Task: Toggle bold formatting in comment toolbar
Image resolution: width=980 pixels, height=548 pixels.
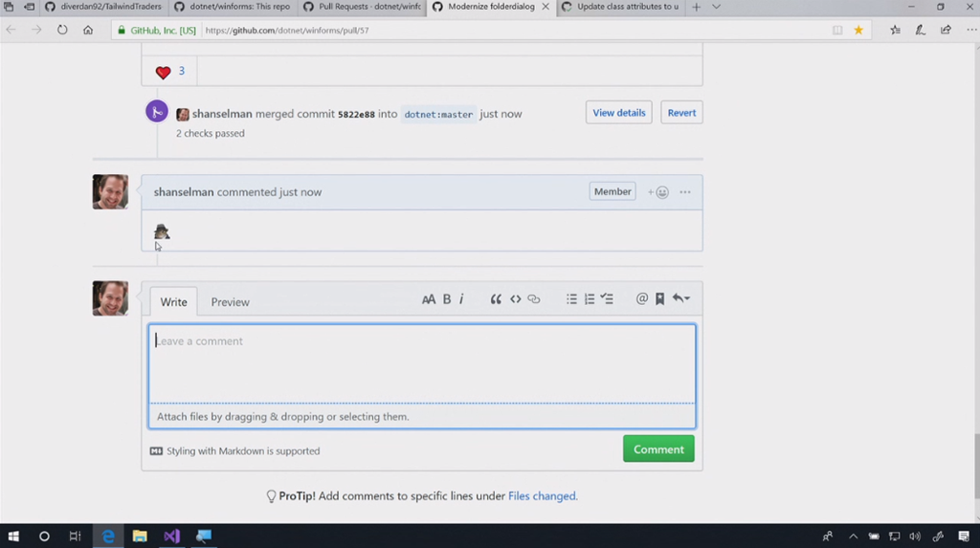Action: pos(446,299)
